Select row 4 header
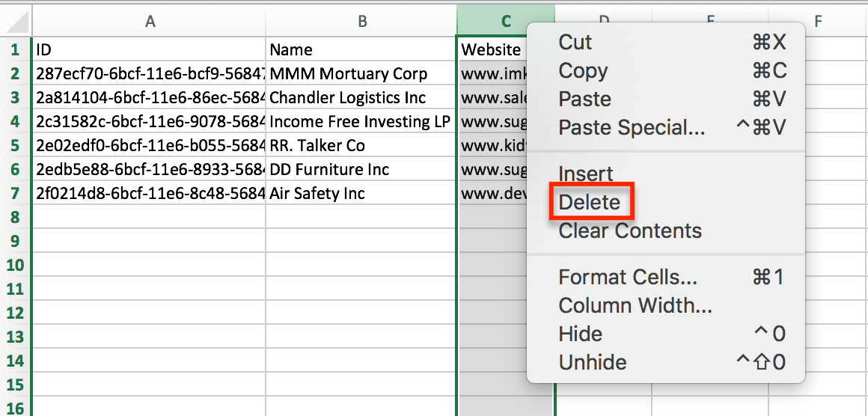Image resolution: width=868 pixels, height=416 pixels. [16, 121]
